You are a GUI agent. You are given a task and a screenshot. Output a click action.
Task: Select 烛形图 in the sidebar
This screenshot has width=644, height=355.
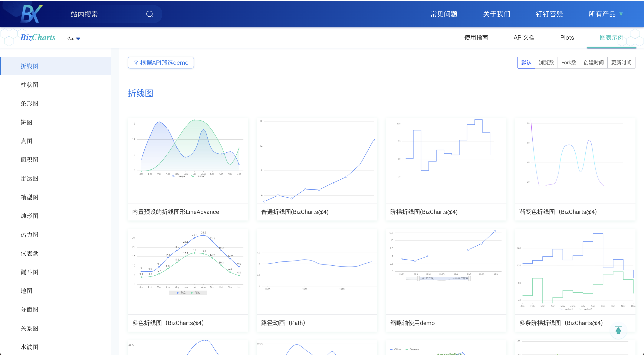(x=55, y=216)
